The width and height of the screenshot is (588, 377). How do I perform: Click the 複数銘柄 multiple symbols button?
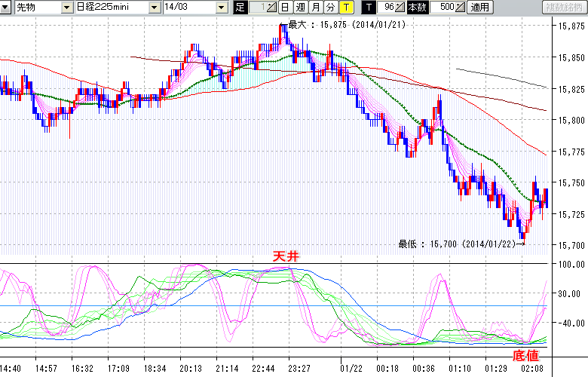565,7
